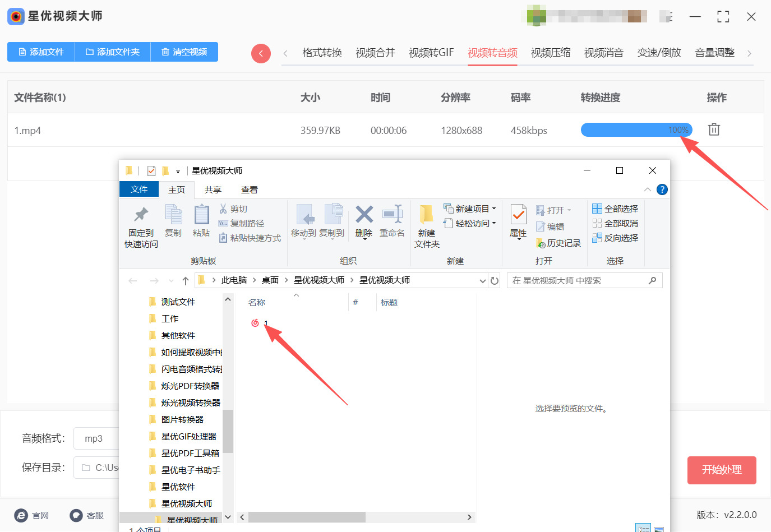Check the checkbox on Explorer quick access toolbar
771x532 pixels.
tap(150, 170)
